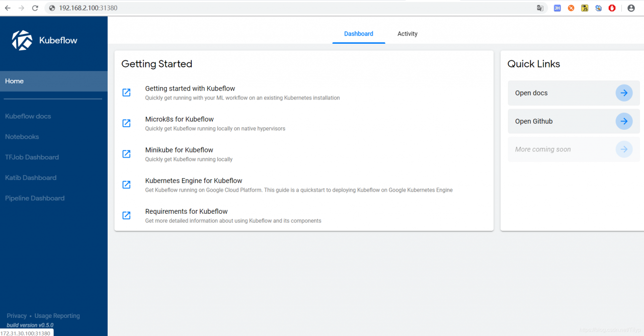Screen dimensions: 644x336
Task: Reload the page with the browser refresh icon
Action: click(35, 8)
